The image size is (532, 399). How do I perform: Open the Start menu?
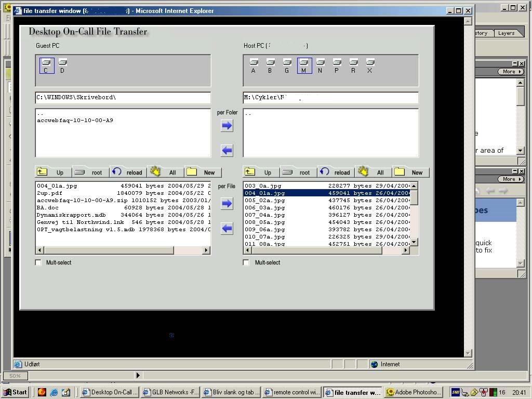[16, 392]
